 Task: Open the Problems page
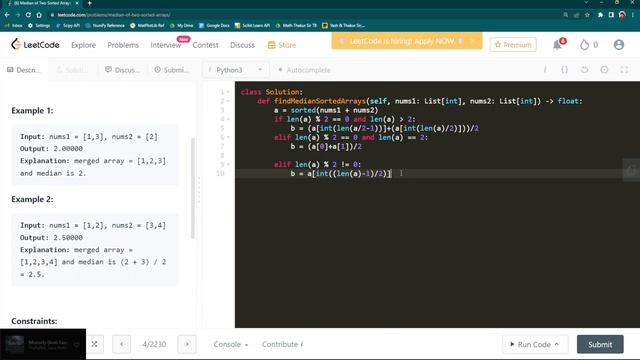point(123,45)
